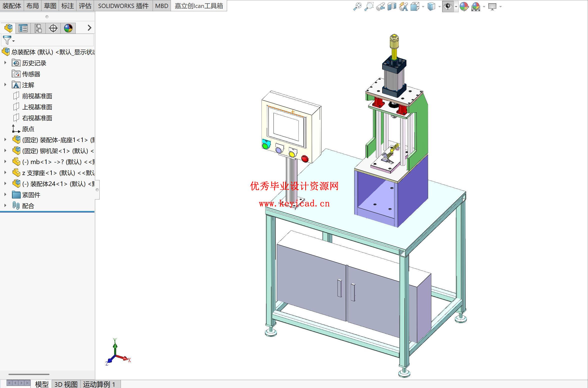Open the PropertyManager panel tab
Viewport: 588px width, 388px height.
[x=23, y=28]
